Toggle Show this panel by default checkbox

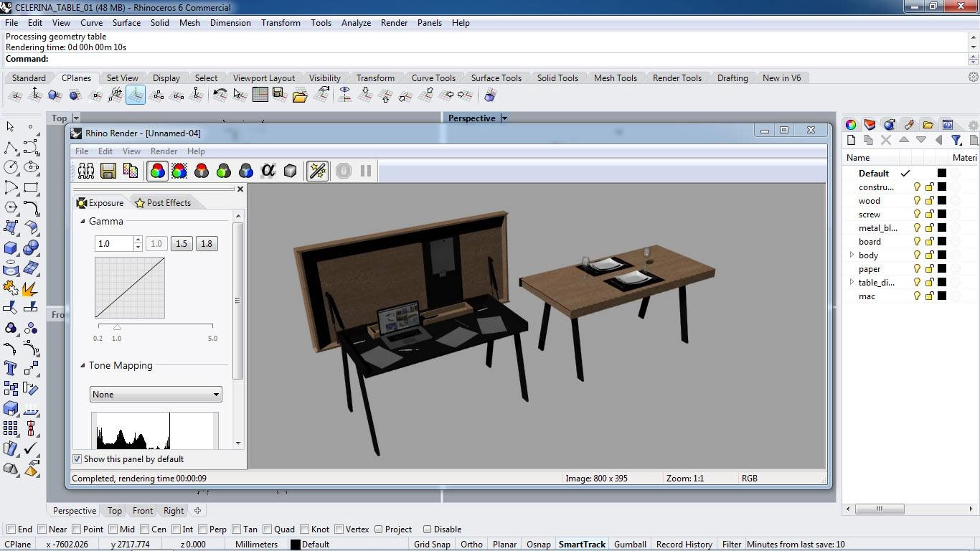pyautogui.click(x=77, y=459)
